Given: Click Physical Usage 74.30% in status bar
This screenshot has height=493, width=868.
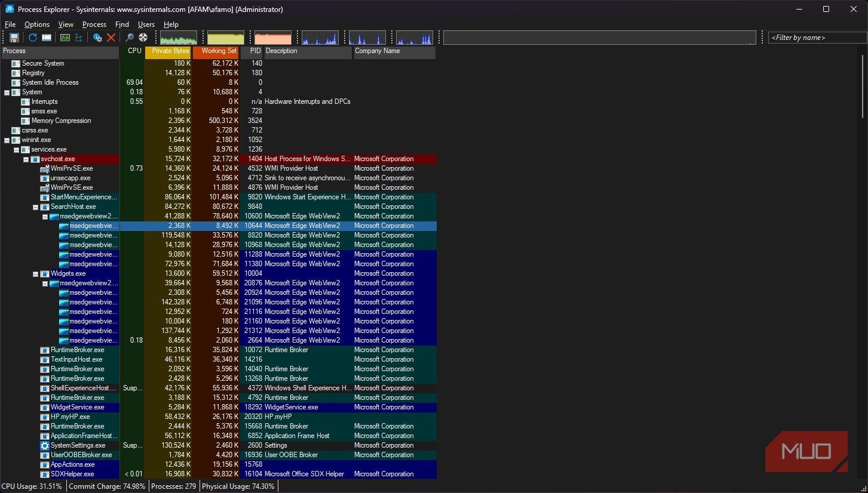Looking at the screenshot, I should (x=238, y=486).
